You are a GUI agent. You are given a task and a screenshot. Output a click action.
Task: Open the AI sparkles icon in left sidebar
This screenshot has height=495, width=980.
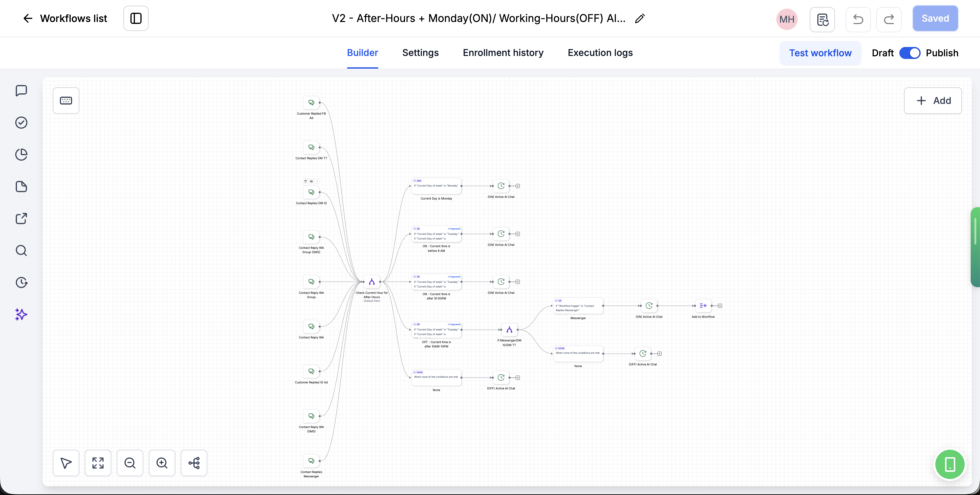point(21,314)
